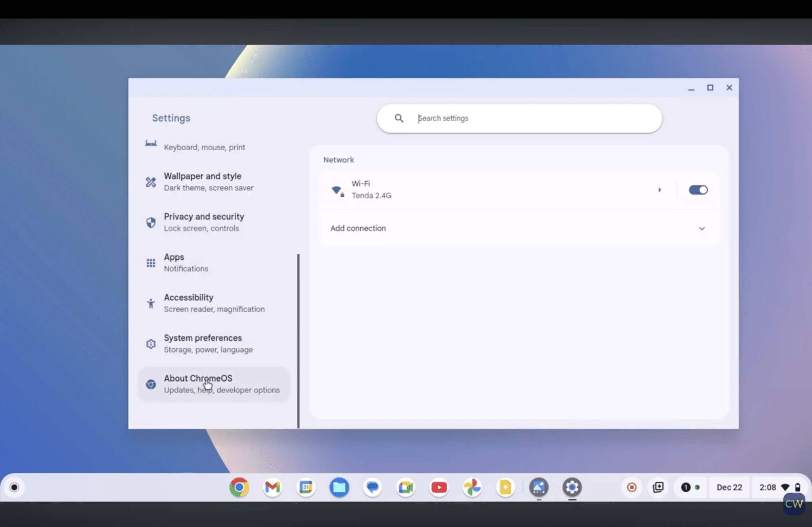Open the wallpaper app shelf icon

[x=539, y=487]
